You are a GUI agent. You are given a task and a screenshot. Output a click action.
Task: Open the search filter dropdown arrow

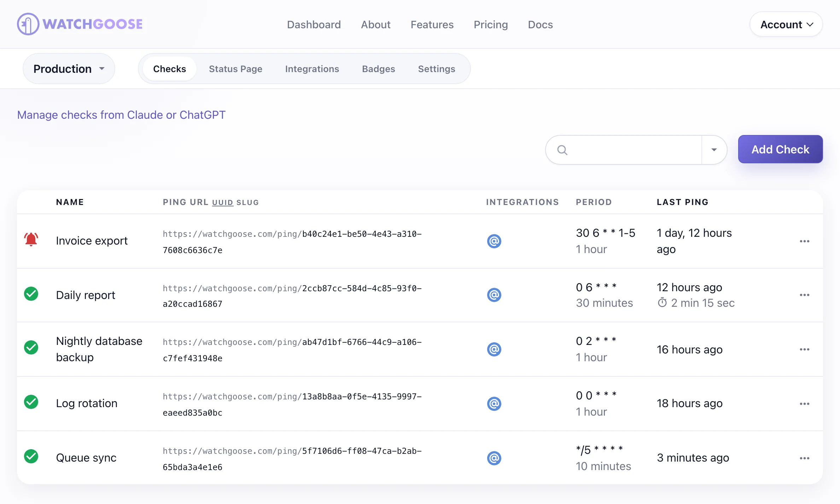714,150
